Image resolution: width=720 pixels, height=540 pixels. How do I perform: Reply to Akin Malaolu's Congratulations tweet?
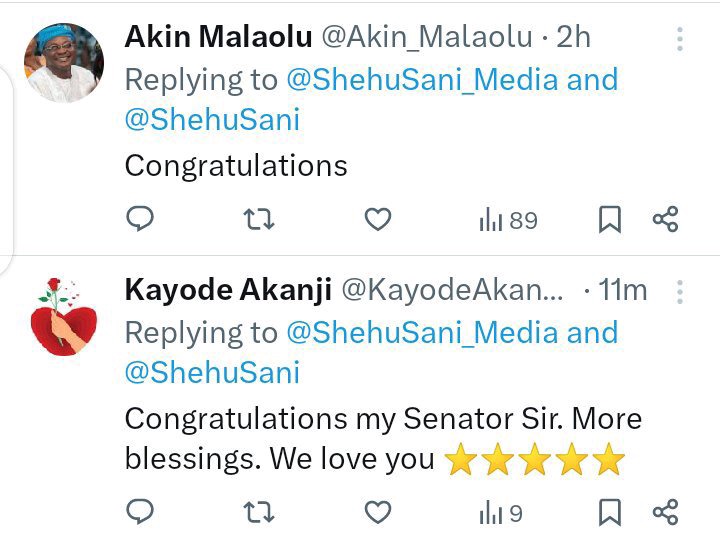[140, 219]
